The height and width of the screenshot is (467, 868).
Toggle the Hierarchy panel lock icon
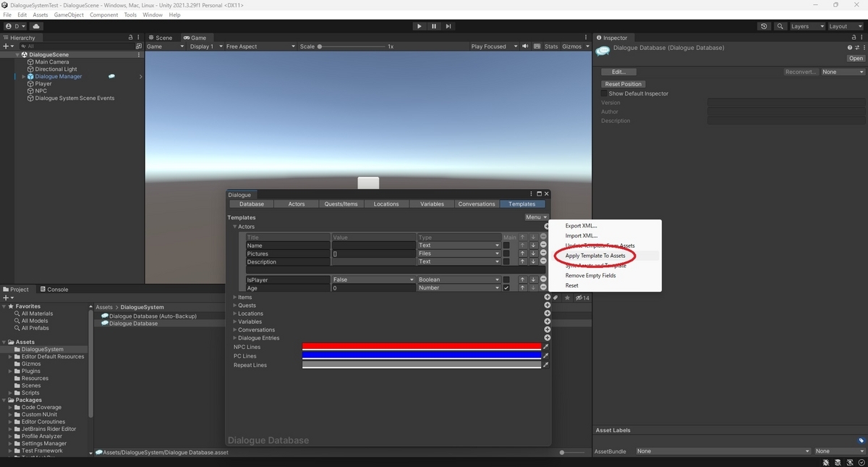tap(131, 38)
